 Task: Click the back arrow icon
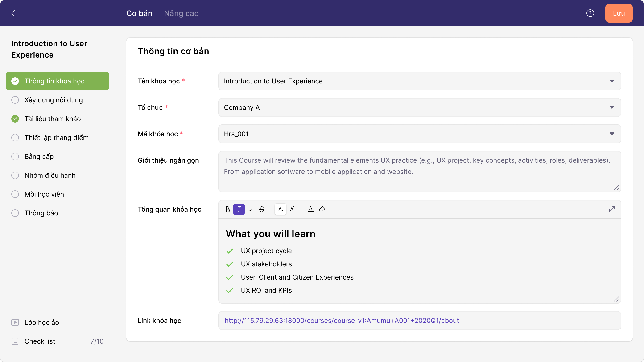pos(15,13)
